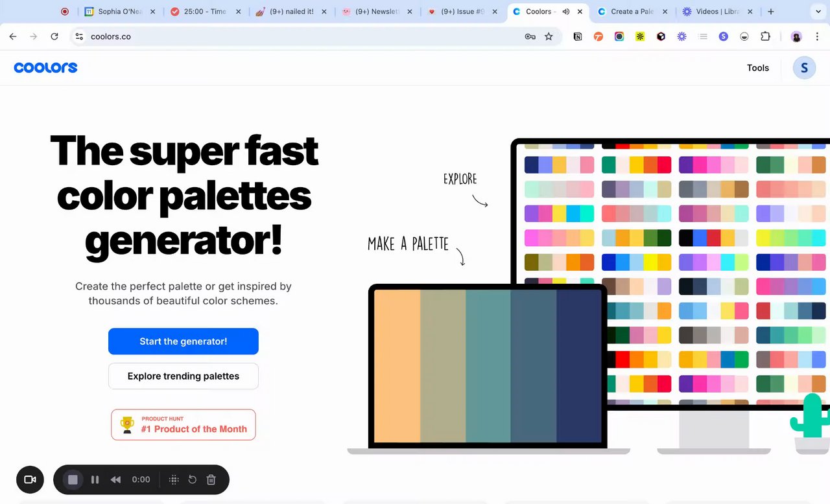Open the password key icon
This screenshot has width=830, height=504.
coord(530,36)
